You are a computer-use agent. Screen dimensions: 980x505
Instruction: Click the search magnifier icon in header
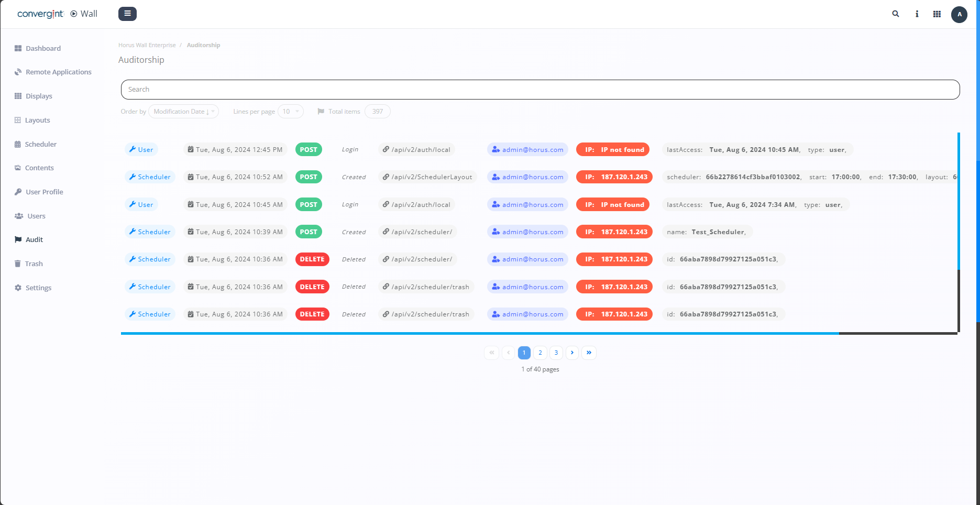[896, 14]
